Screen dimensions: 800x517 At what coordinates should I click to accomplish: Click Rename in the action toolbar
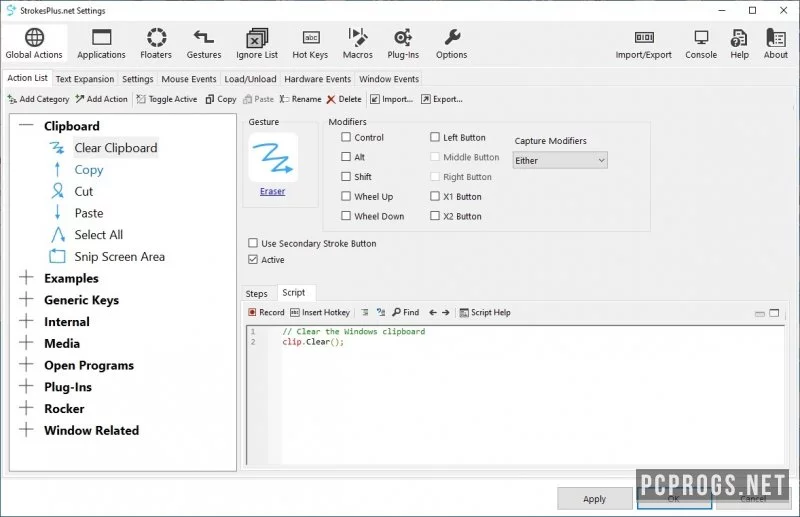pyautogui.click(x=301, y=99)
